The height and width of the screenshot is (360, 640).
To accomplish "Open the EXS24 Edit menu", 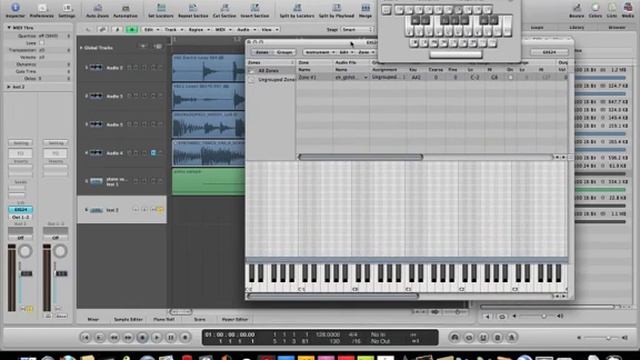I will pos(346,52).
